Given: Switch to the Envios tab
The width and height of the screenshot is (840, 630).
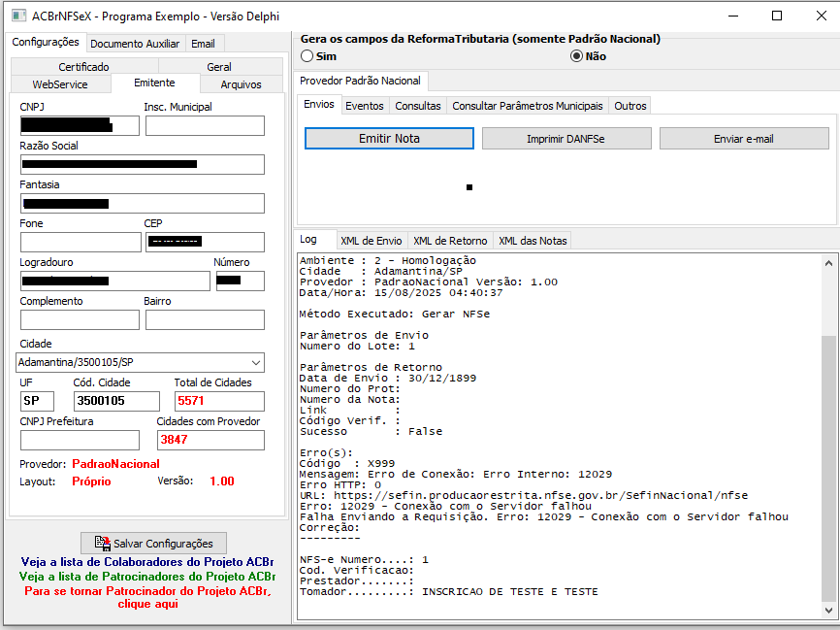Looking at the screenshot, I should tap(319, 104).
